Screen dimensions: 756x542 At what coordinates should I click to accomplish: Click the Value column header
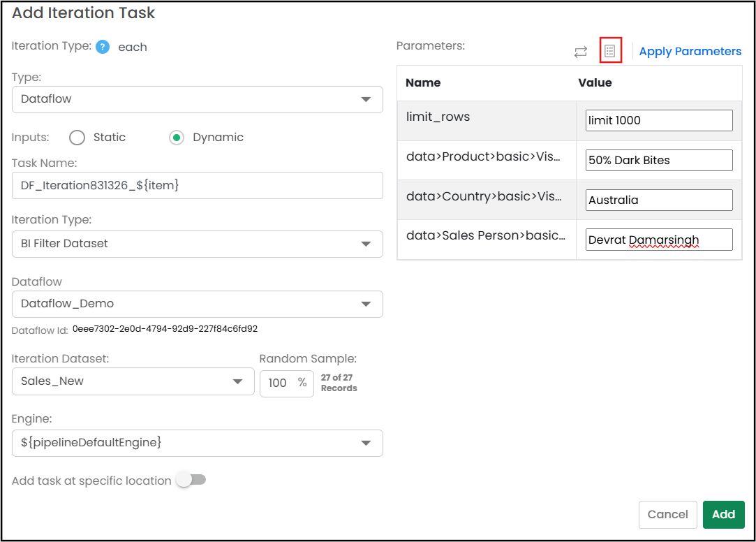point(595,83)
